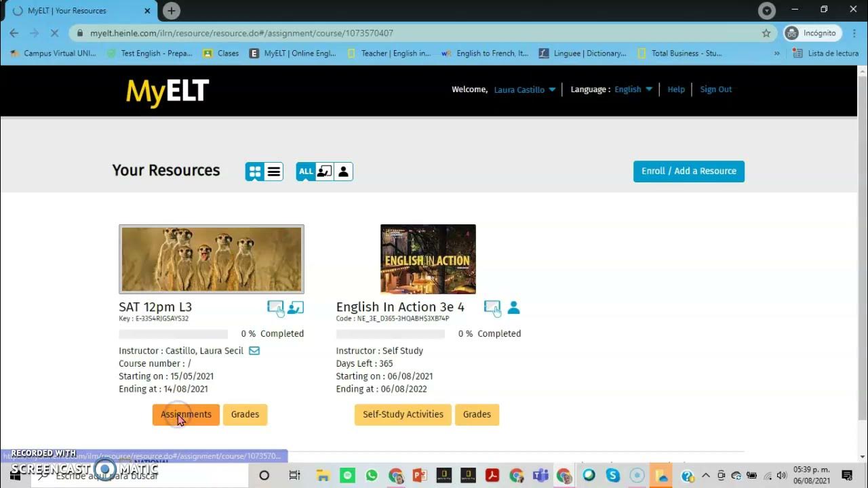Bookmark page with star icon
Viewport: 868px width, 488px height.
[766, 33]
